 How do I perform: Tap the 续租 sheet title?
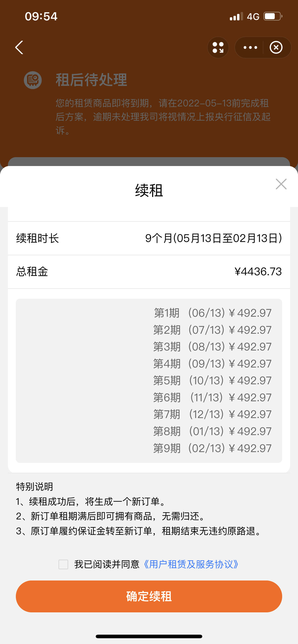[x=149, y=190]
